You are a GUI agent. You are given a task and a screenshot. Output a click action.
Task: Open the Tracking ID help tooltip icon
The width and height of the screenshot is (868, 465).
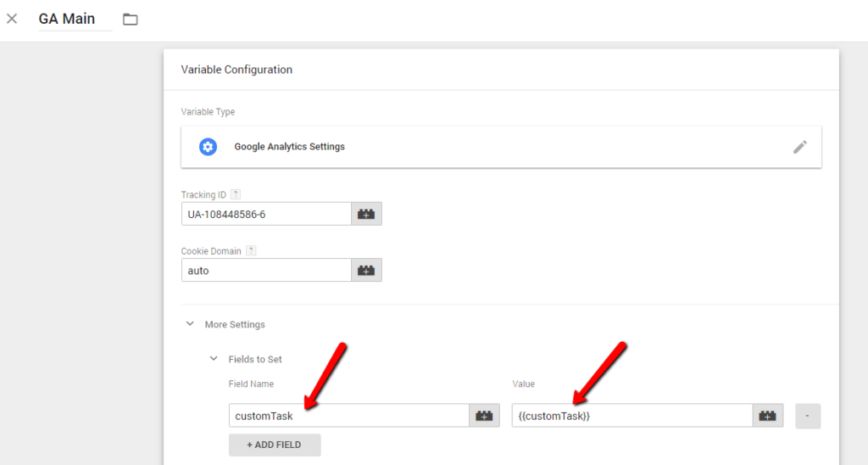pyautogui.click(x=236, y=195)
